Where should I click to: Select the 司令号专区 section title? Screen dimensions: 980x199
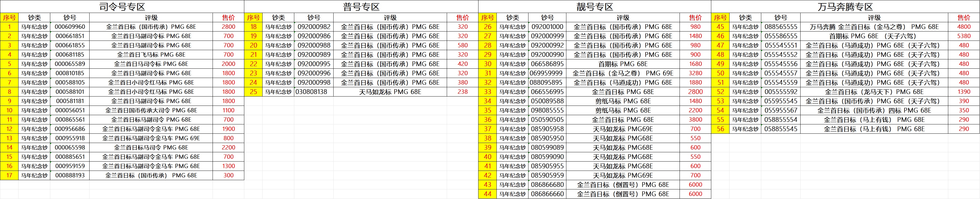click(x=122, y=6)
